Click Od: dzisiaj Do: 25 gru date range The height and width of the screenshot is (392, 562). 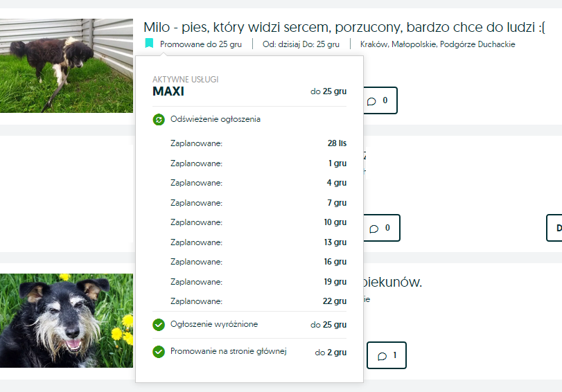point(301,44)
